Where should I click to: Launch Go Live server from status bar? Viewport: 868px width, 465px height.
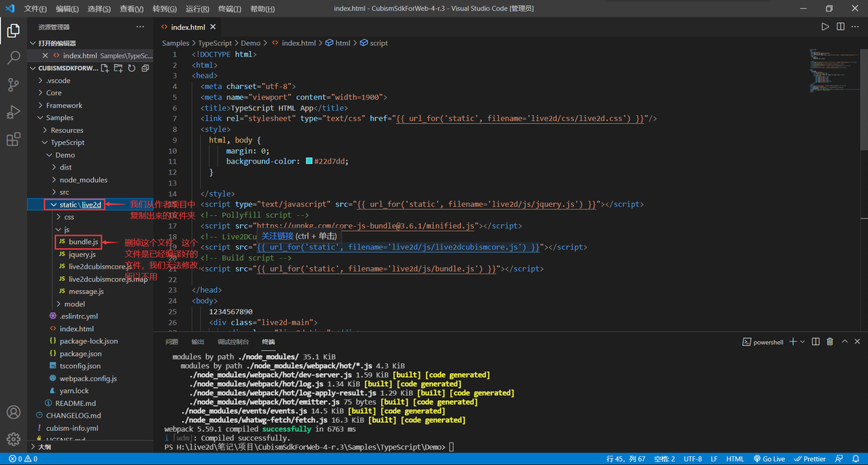[x=770, y=459]
